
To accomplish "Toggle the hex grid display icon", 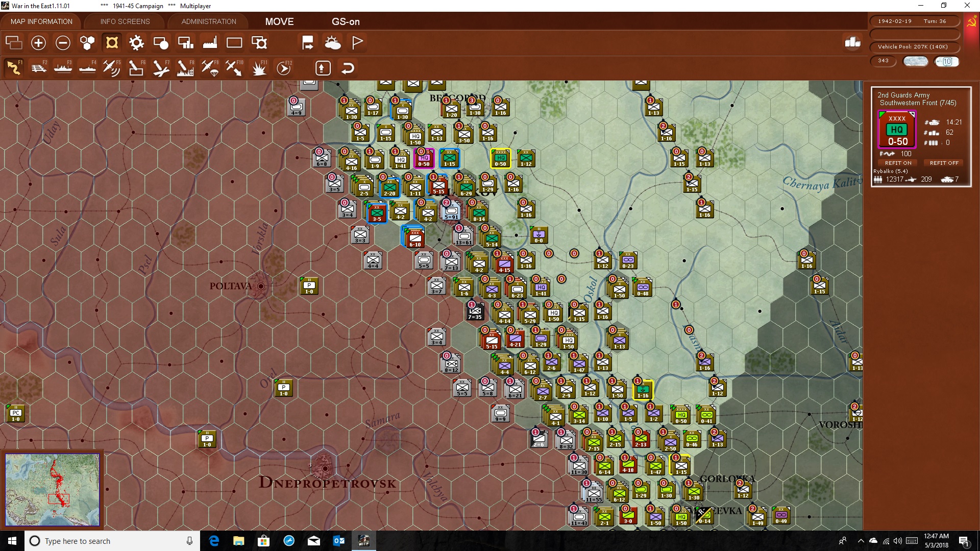I will (87, 43).
